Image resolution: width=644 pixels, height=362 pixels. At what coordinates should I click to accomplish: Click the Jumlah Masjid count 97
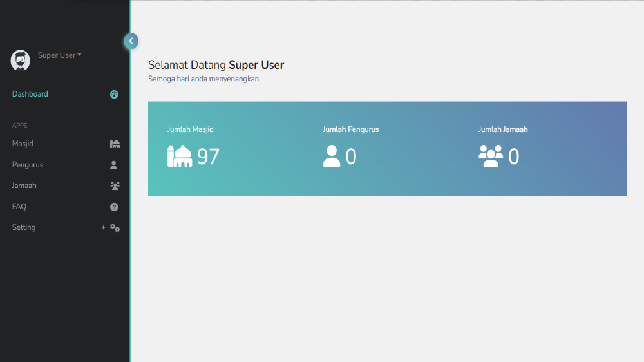pos(208,157)
